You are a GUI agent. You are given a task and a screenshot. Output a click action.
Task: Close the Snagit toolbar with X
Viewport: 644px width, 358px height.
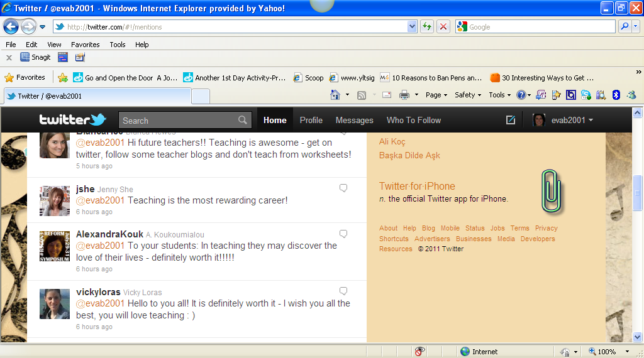point(9,57)
